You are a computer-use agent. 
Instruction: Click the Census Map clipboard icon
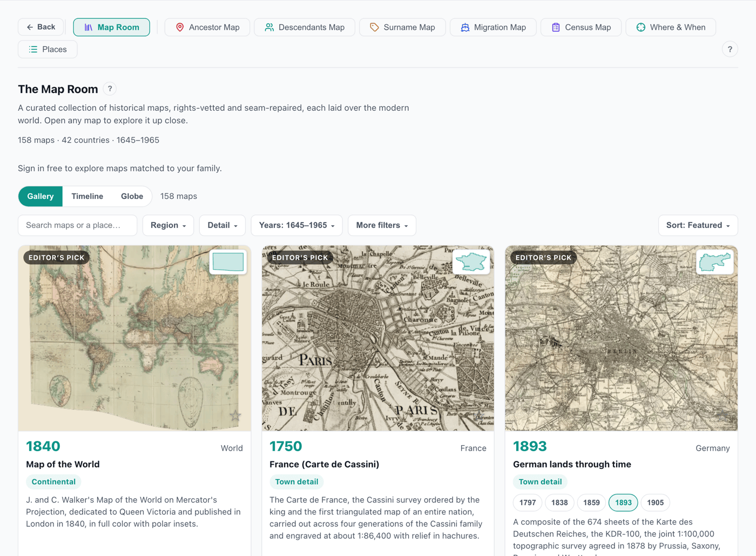click(x=556, y=27)
